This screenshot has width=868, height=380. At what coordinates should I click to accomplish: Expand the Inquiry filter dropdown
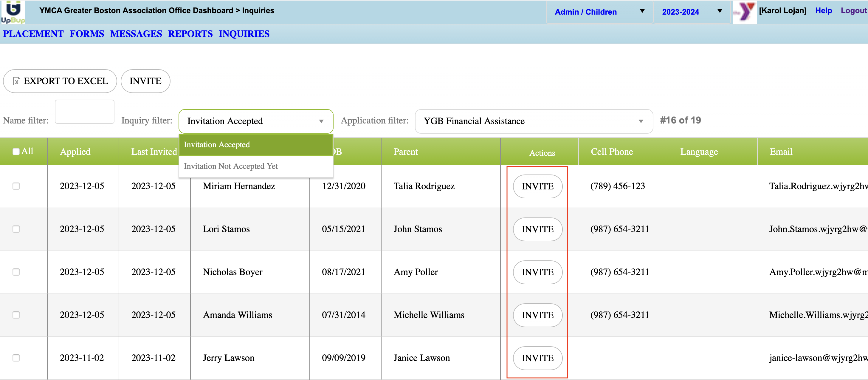coord(255,121)
